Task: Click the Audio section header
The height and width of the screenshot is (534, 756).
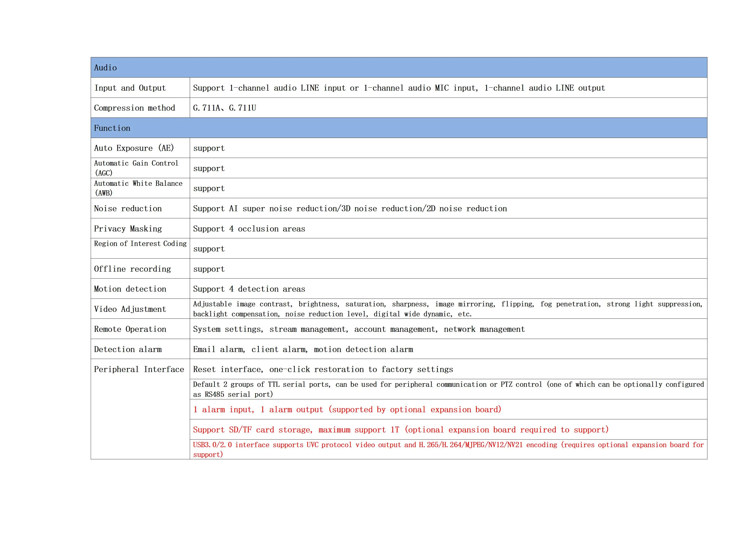Action: pyautogui.click(x=105, y=68)
